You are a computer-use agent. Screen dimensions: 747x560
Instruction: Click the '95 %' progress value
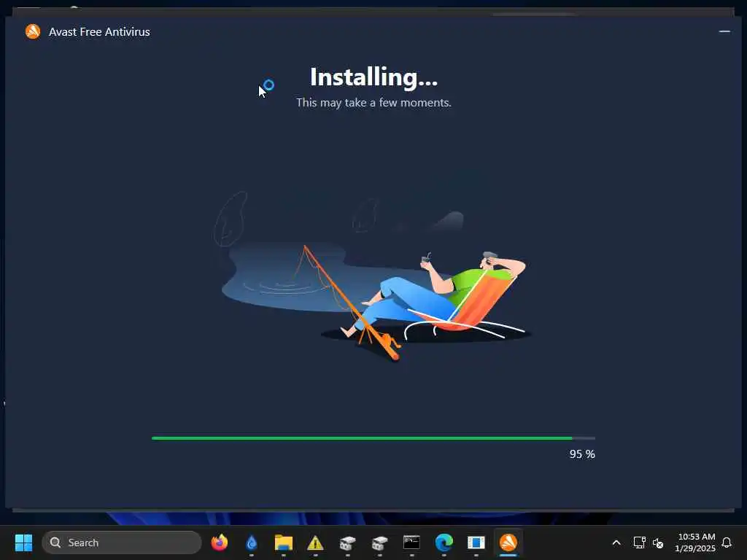coord(582,454)
